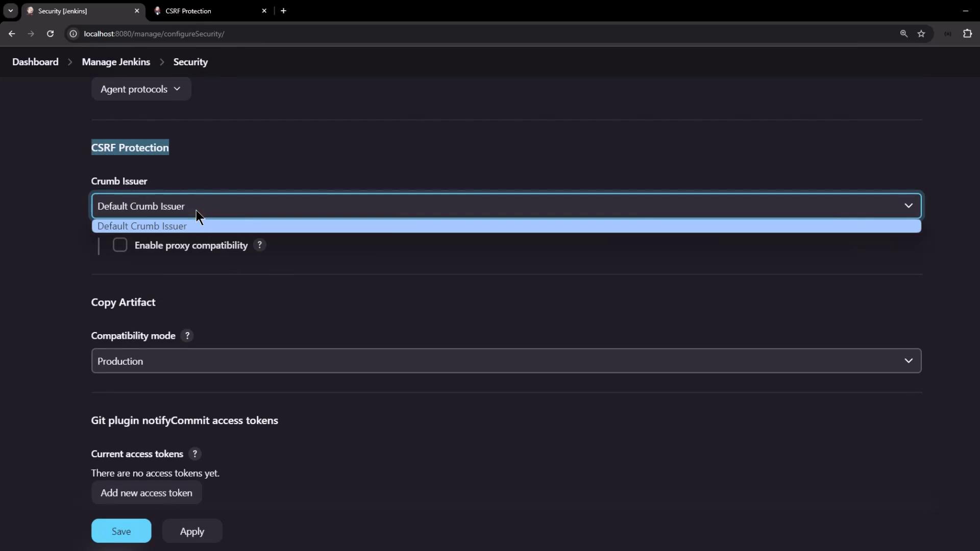Open help for Enable proxy compatibility
Image resolution: width=980 pixels, height=551 pixels.
pyautogui.click(x=259, y=245)
